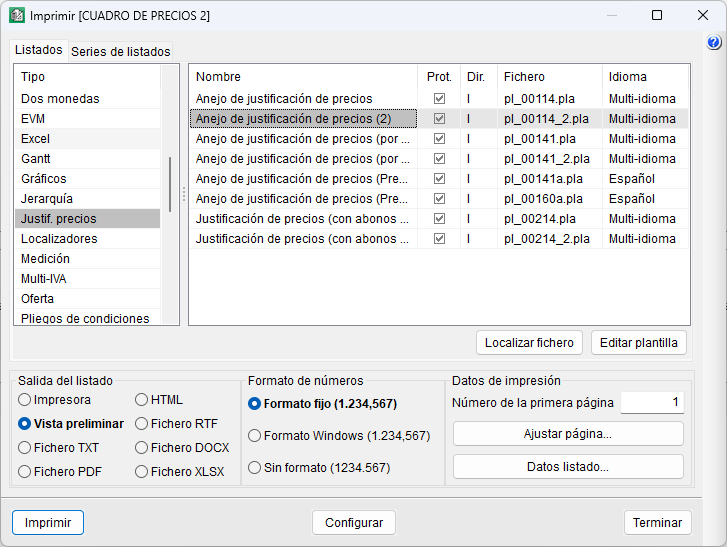
Task: Open the Ajustar página dialog
Action: (x=567, y=434)
